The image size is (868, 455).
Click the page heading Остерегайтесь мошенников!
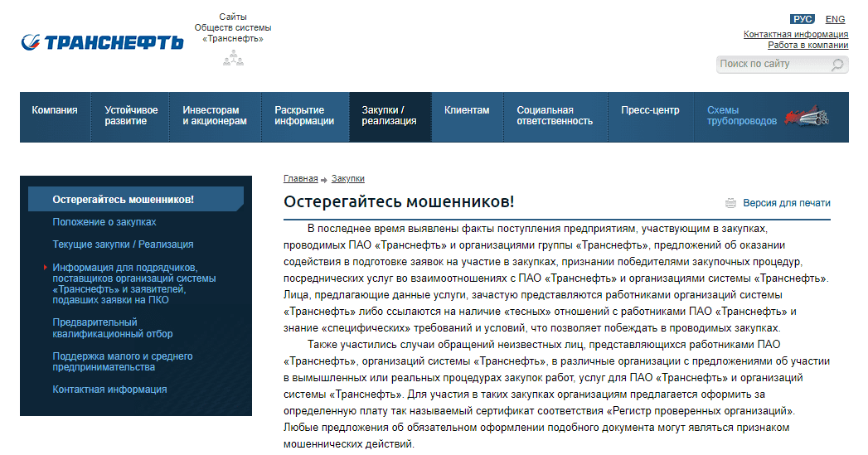399,201
